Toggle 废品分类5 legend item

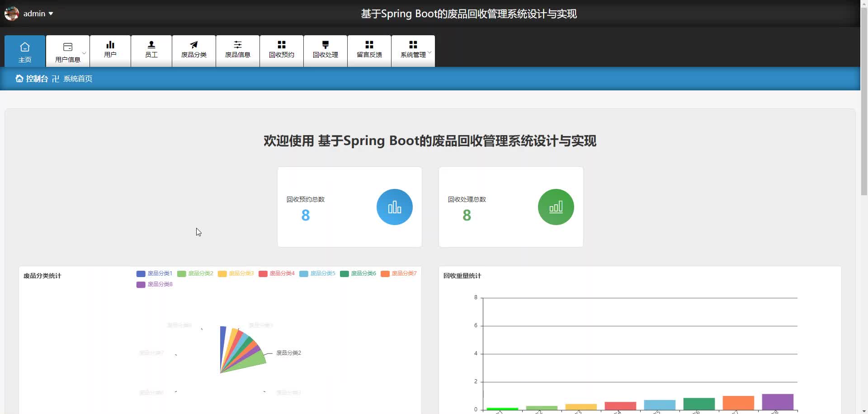click(x=317, y=273)
